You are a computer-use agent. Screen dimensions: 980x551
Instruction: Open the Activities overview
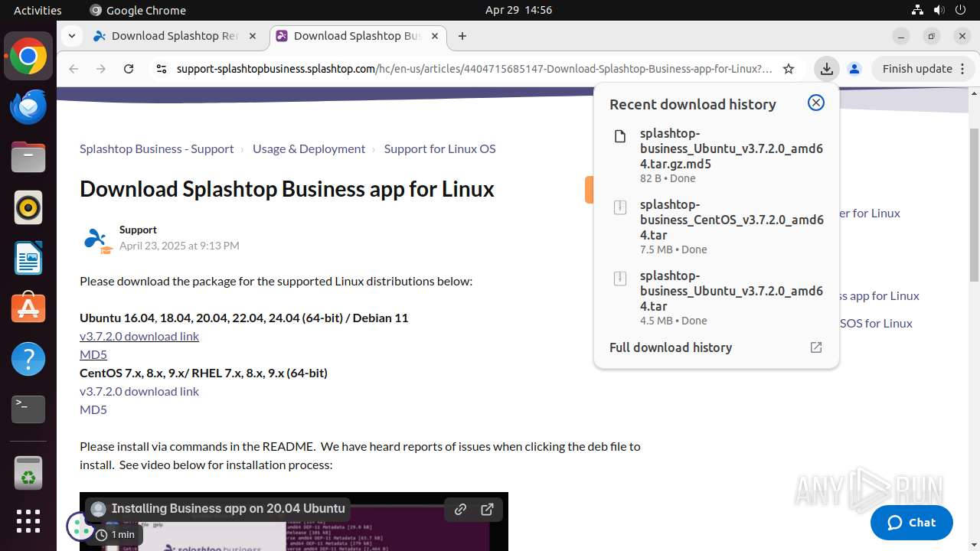pos(38,10)
